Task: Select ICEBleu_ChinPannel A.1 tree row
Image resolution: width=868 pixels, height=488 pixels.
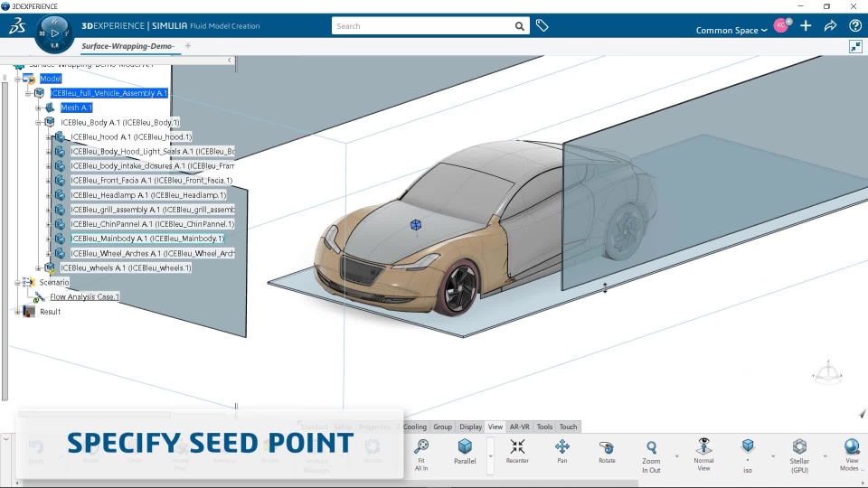Action: [152, 224]
